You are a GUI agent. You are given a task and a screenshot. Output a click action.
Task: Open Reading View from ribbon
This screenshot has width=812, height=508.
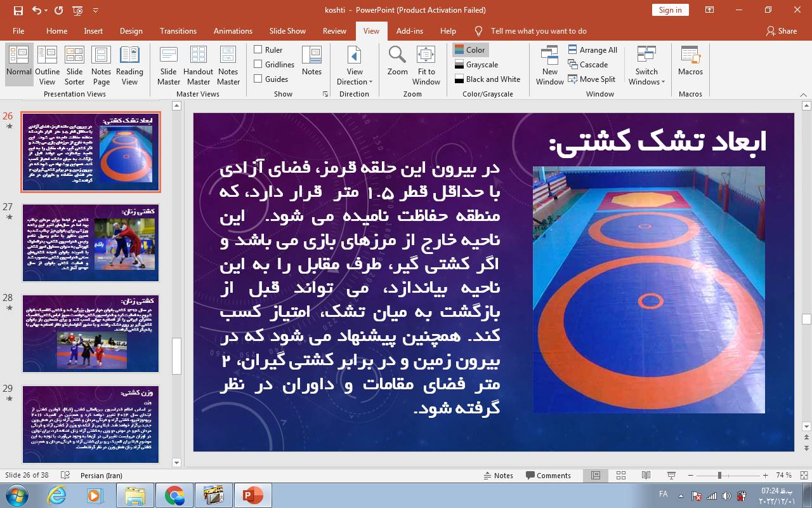(x=129, y=65)
